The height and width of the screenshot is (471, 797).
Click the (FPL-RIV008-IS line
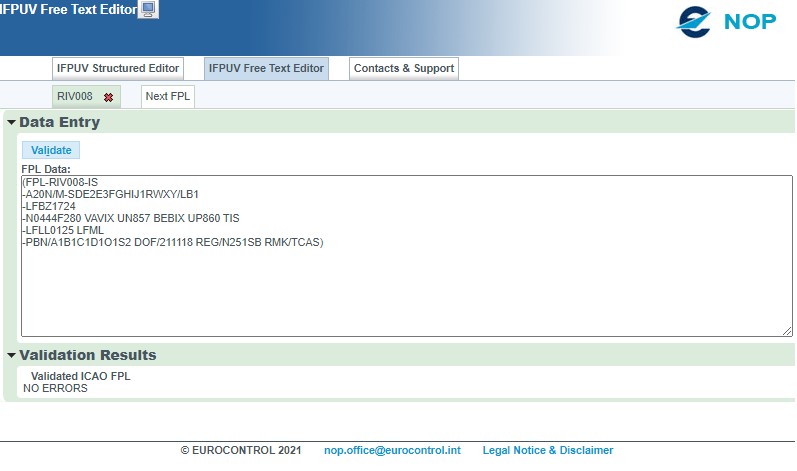coord(60,182)
